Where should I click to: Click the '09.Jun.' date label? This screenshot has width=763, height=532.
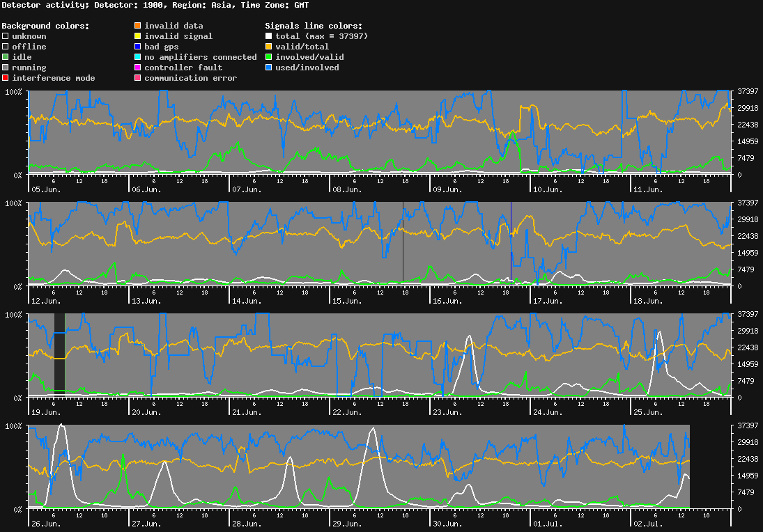click(x=447, y=189)
